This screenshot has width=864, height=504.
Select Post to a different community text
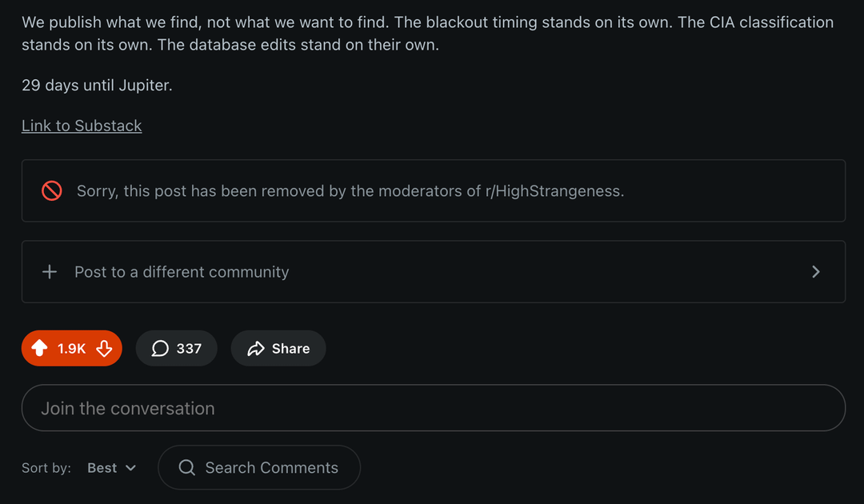point(182,272)
